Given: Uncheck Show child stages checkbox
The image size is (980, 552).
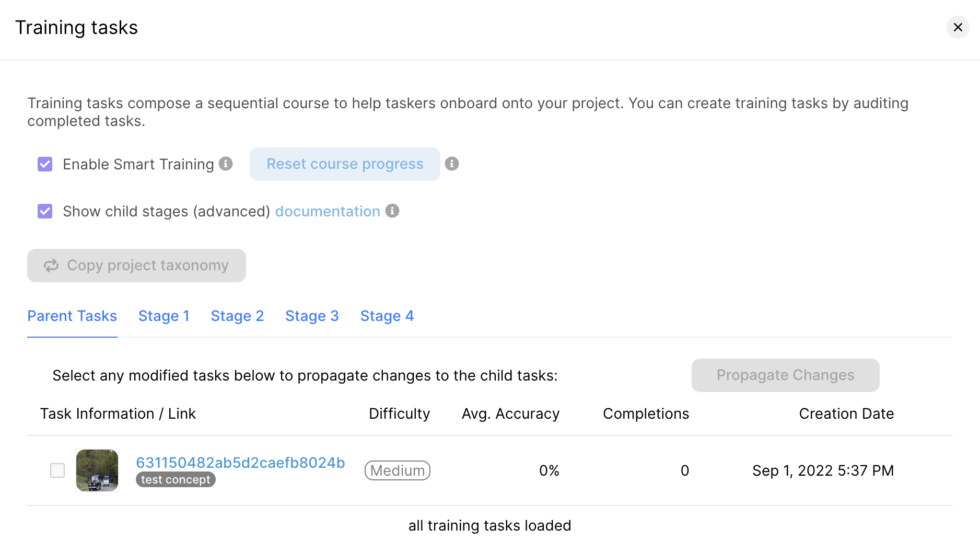Looking at the screenshot, I should click(x=45, y=211).
